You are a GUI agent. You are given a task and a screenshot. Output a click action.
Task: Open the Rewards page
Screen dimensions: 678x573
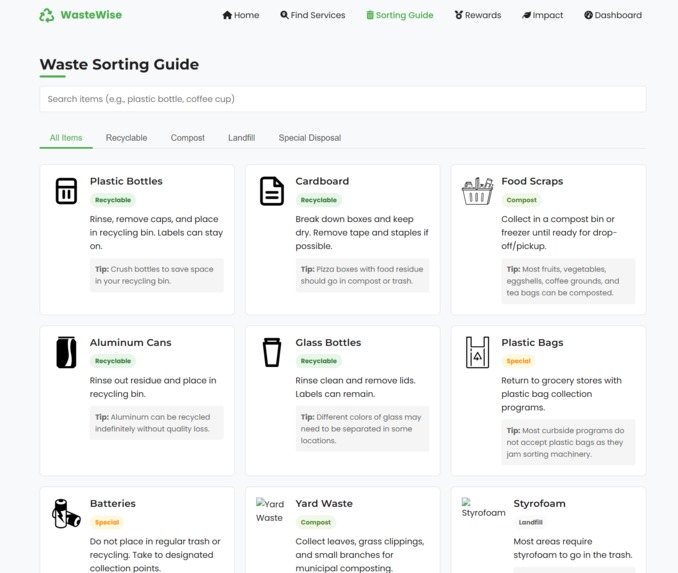(x=478, y=15)
